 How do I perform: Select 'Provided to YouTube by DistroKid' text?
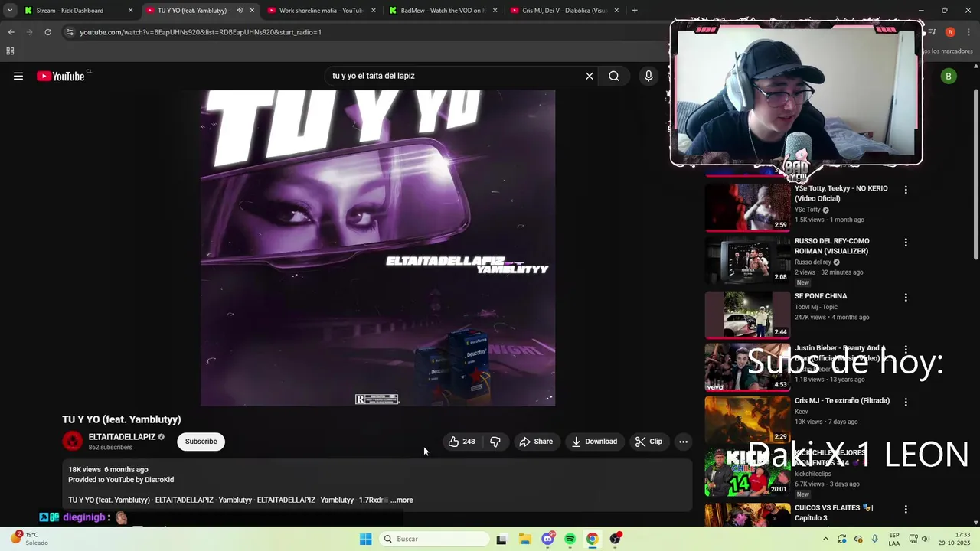(x=121, y=480)
